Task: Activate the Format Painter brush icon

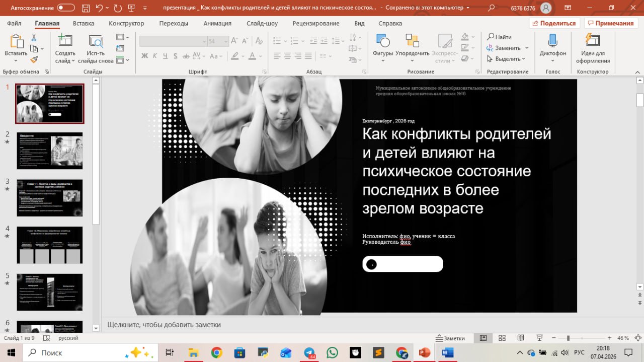Action: [x=34, y=59]
